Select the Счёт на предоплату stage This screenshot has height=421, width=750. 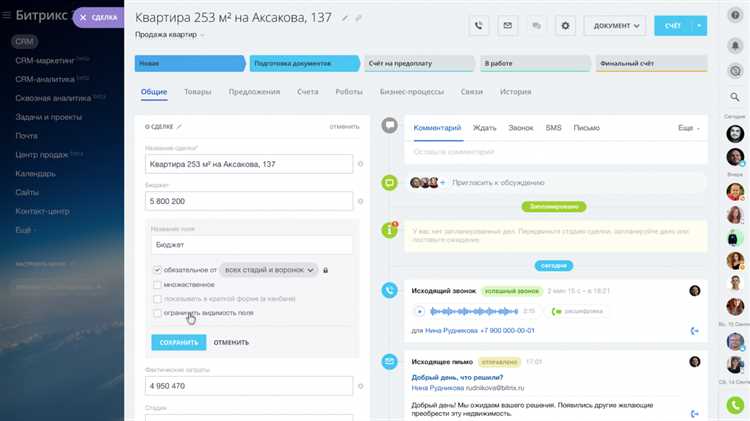419,63
